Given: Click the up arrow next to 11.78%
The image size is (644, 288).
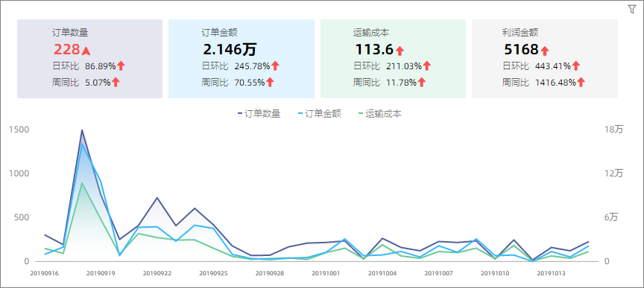Looking at the screenshot, I should (x=422, y=82).
